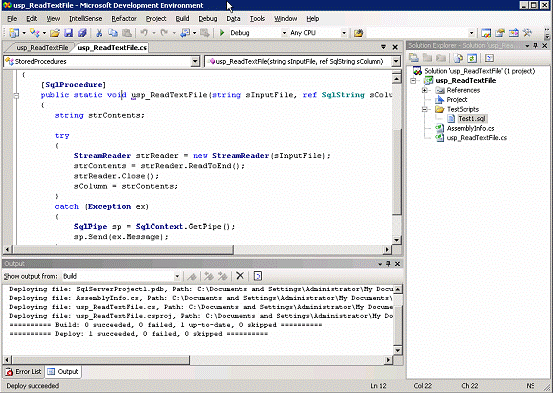Click the scroll-down arrow of the Output pane

(x=397, y=350)
